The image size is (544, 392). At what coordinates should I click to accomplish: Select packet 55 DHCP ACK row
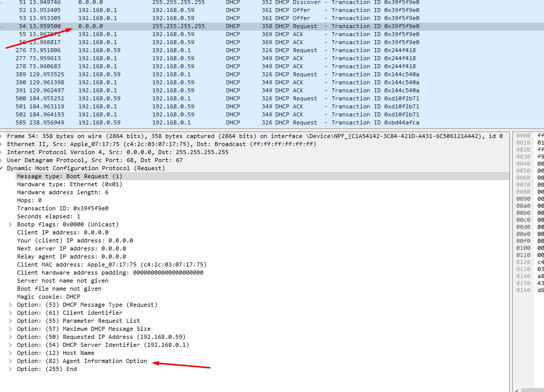(x=272, y=34)
